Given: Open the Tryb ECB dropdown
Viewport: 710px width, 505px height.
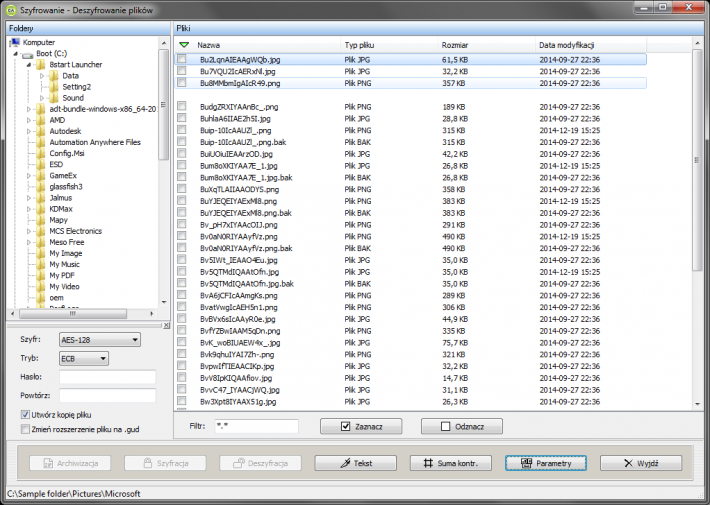Looking at the screenshot, I should click(84, 359).
